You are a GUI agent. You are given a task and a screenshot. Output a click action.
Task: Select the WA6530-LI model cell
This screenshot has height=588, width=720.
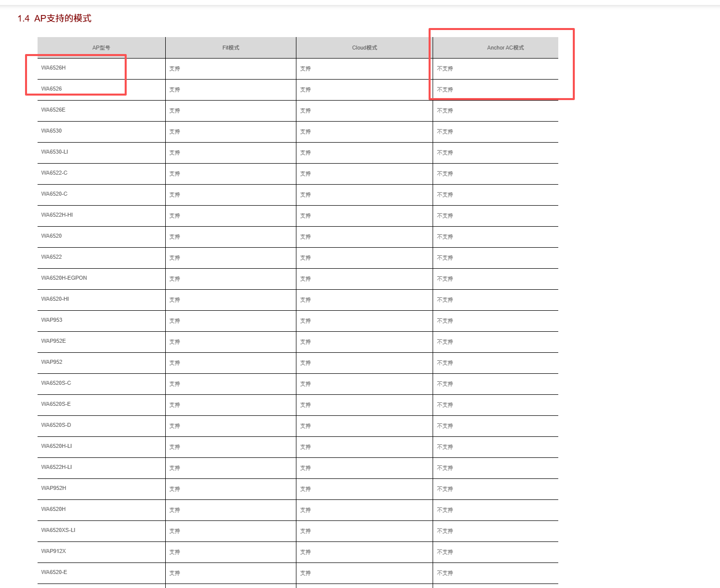pyautogui.click(x=55, y=152)
